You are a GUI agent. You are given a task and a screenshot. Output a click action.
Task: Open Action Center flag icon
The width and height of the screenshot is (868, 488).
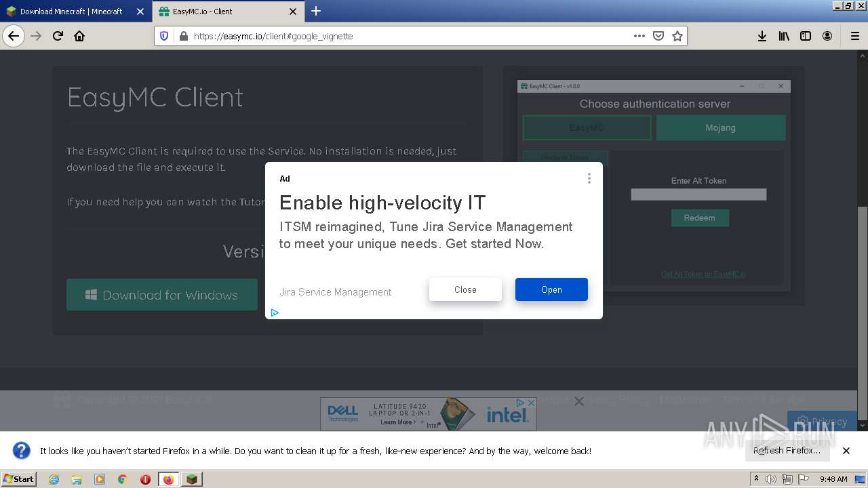(x=804, y=479)
